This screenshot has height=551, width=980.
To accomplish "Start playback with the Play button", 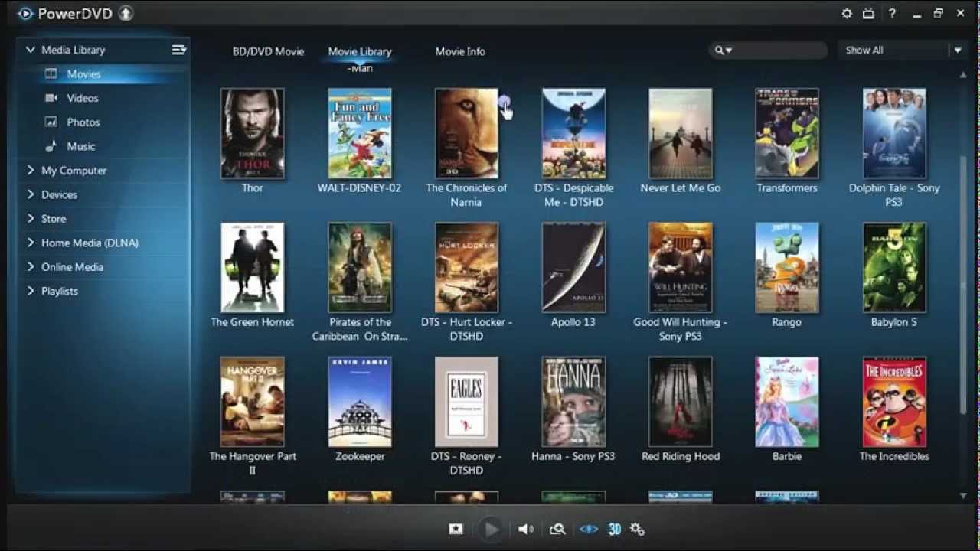I will 491,529.
